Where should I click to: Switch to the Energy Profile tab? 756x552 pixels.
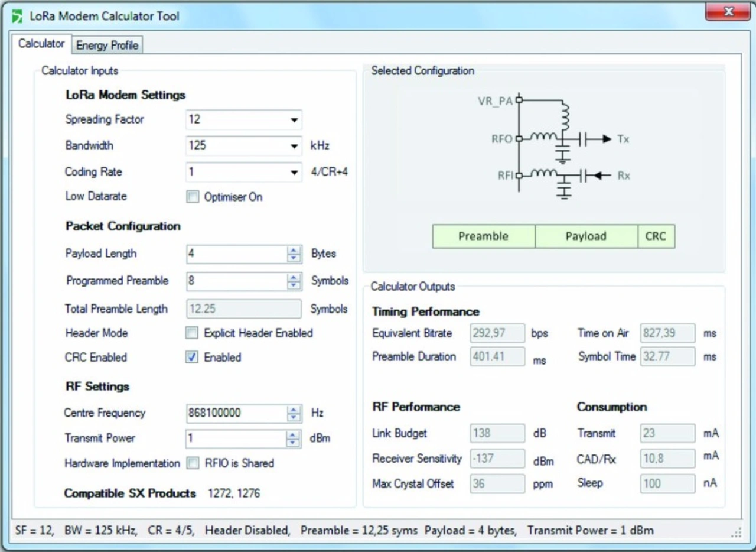[x=107, y=45]
